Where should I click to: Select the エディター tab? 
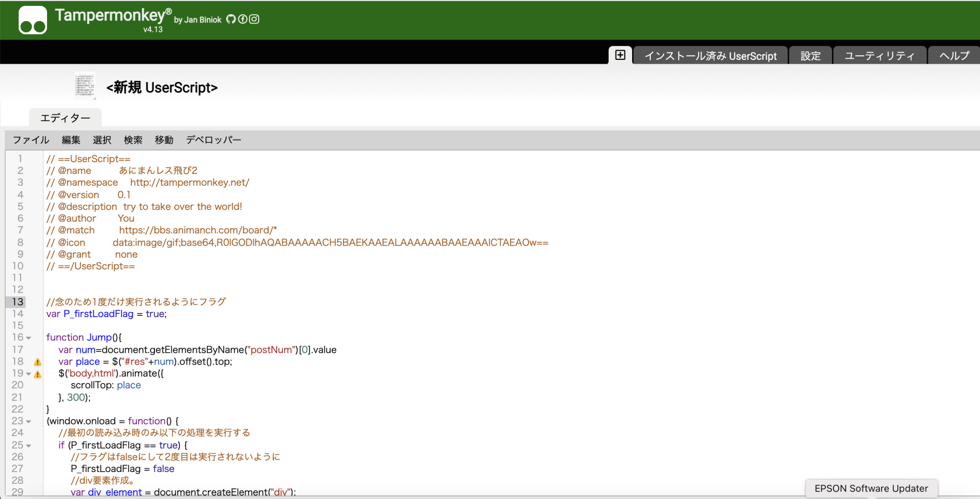pyautogui.click(x=65, y=118)
